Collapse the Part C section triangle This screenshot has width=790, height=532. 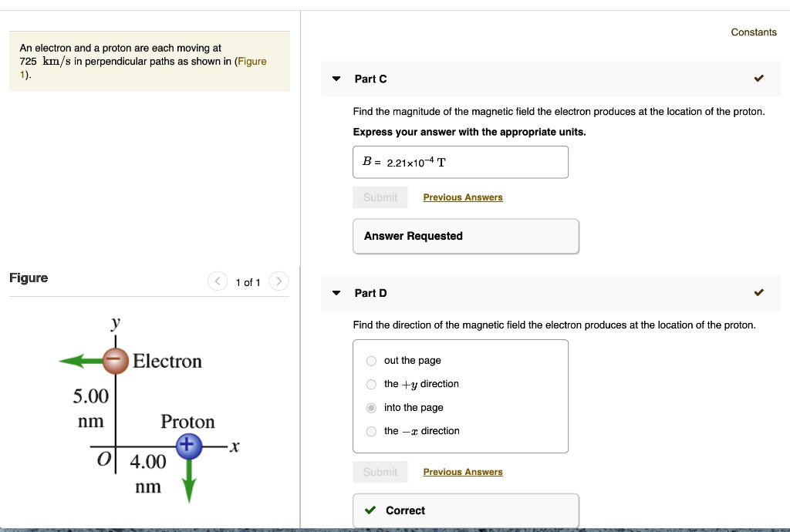click(x=336, y=79)
